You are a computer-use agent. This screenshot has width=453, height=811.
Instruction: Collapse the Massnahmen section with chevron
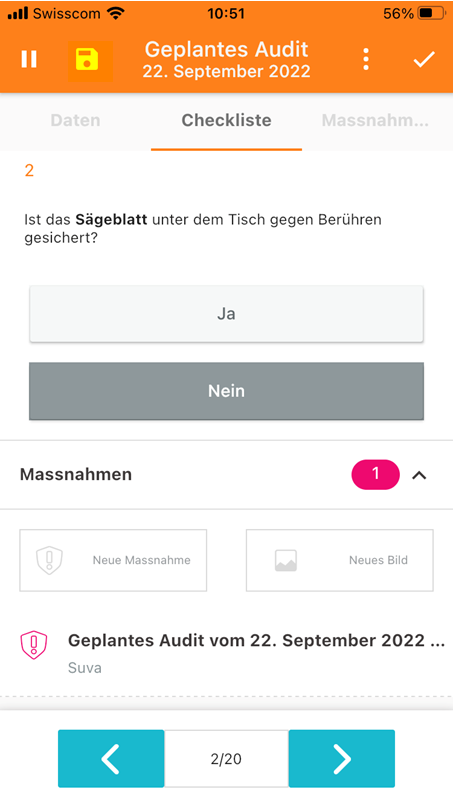[419, 475]
